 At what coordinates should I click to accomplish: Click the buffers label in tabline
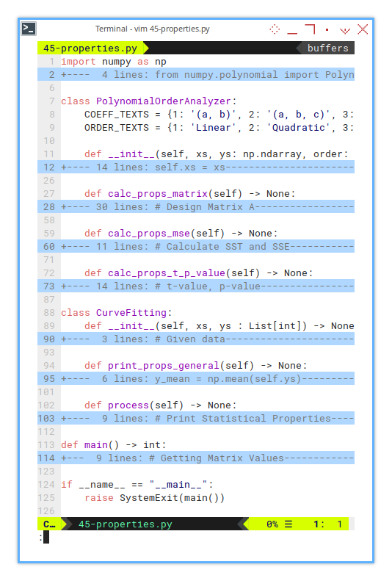(327, 48)
